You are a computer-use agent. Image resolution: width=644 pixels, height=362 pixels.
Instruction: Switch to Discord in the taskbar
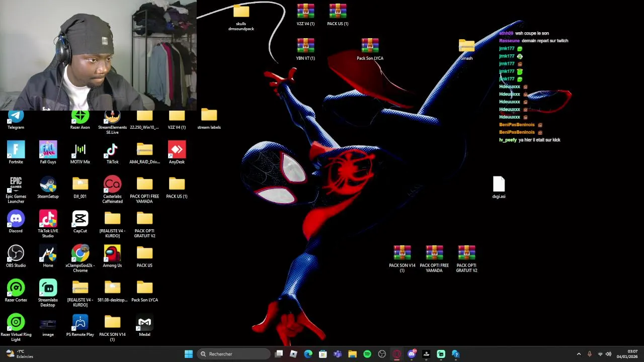[412, 354]
